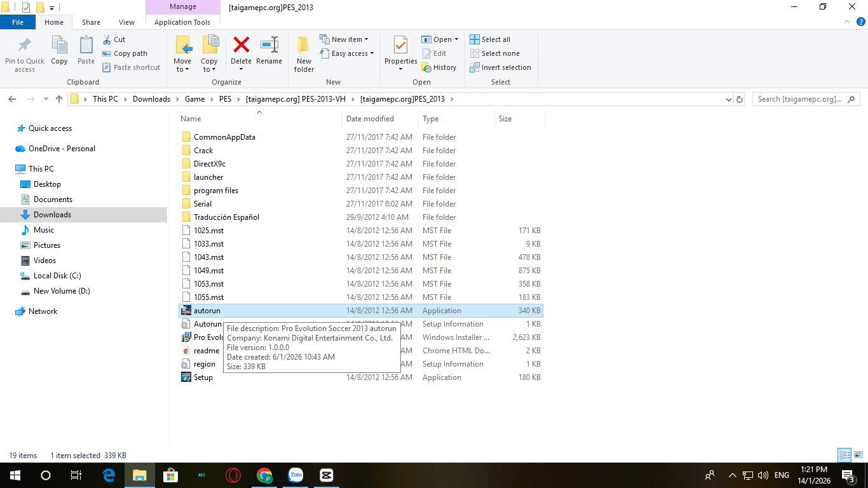Open Properties from the ribbon

400,47
